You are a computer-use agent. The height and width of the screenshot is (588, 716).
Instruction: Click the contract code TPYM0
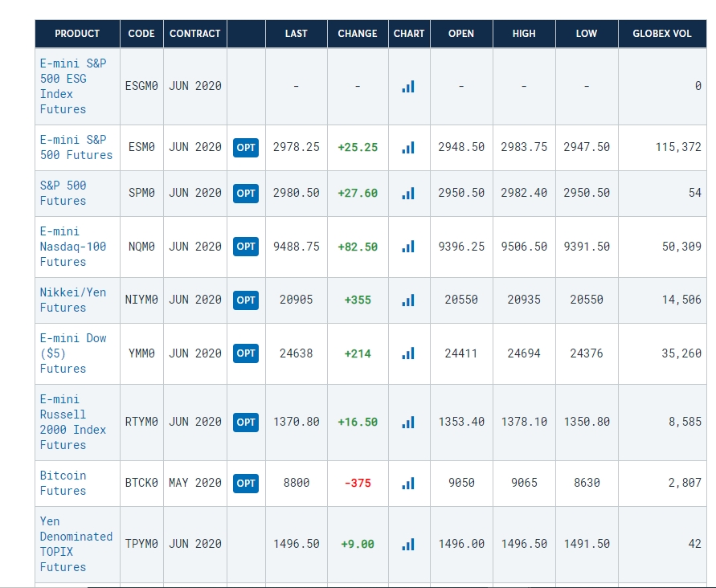141,544
